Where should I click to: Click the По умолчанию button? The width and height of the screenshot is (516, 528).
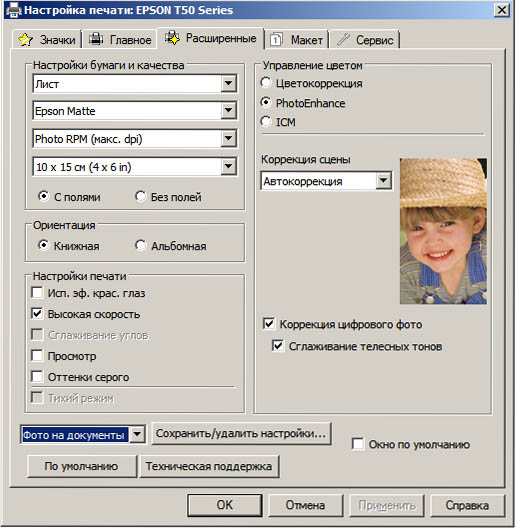point(82,466)
